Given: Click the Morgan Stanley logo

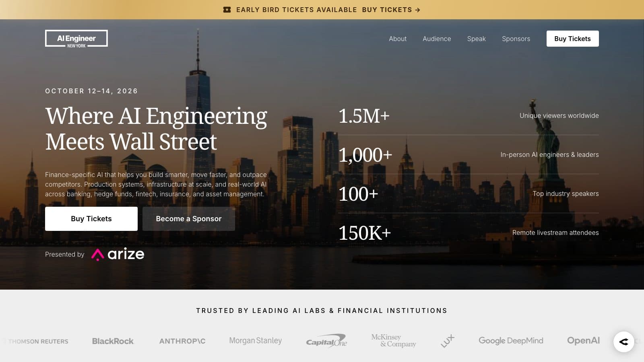Looking at the screenshot, I should (x=256, y=341).
